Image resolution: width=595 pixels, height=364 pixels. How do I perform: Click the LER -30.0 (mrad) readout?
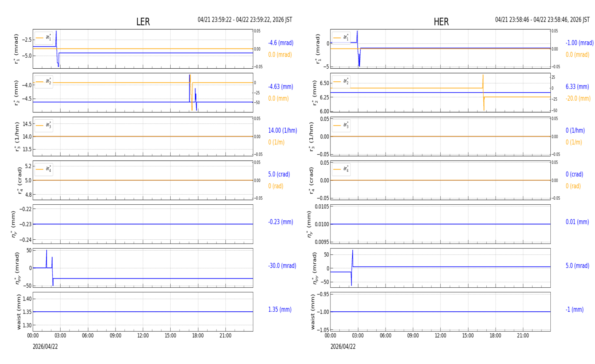pyautogui.click(x=282, y=266)
